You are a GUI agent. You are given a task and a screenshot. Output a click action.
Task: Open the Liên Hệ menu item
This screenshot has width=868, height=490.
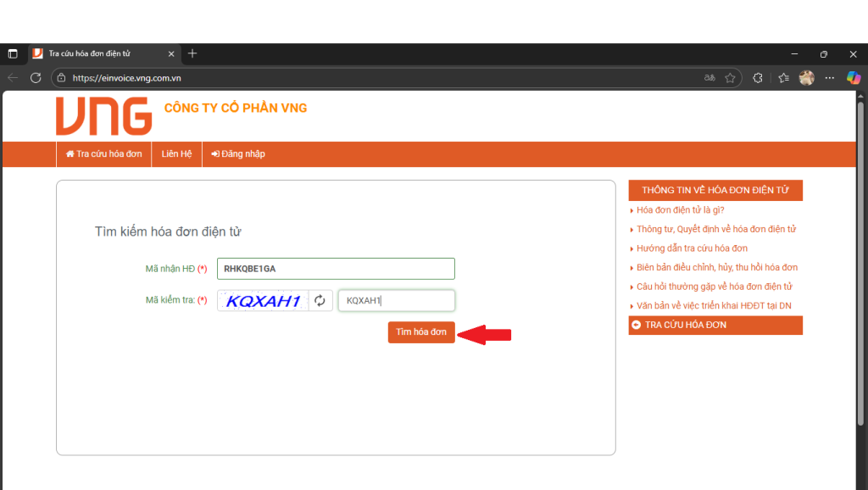click(176, 154)
